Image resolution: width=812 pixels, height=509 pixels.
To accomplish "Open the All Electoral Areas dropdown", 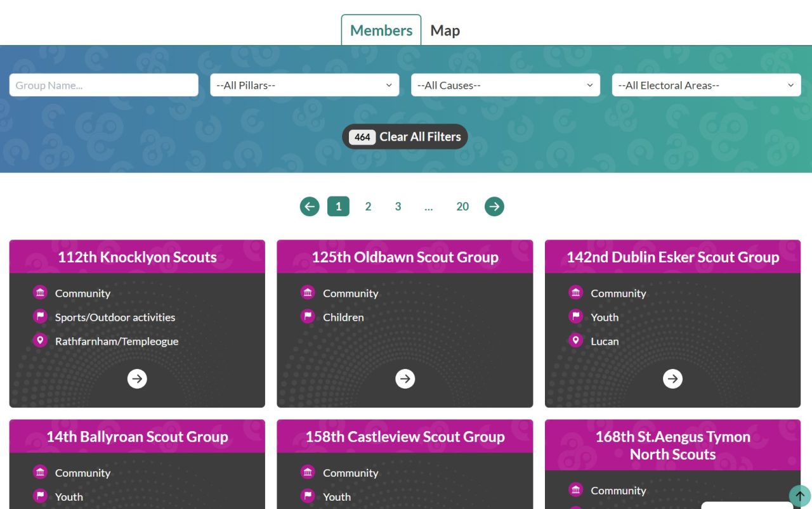I will [x=707, y=85].
